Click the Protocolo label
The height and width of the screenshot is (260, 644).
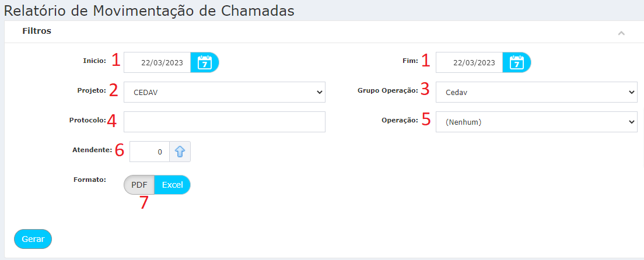click(88, 120)
